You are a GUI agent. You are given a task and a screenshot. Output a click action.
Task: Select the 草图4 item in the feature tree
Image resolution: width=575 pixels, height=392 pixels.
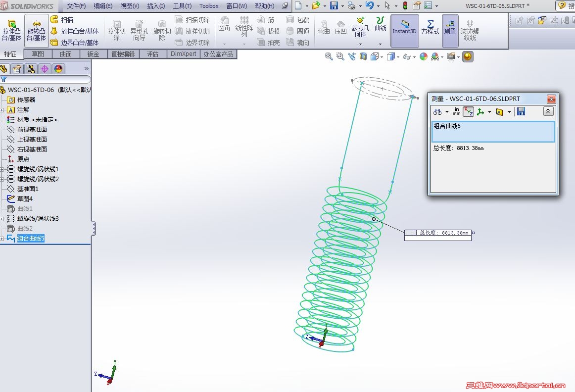[25, 199]
